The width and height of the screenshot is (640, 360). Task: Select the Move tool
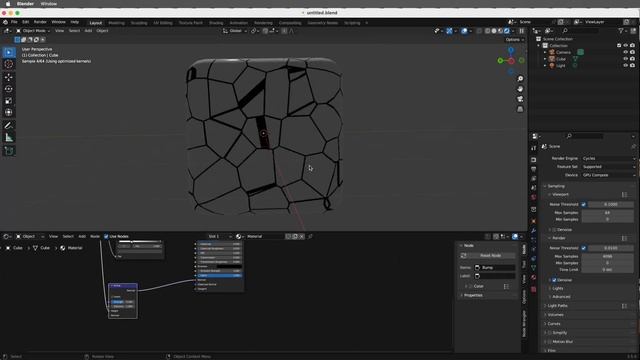coord(9,77)
